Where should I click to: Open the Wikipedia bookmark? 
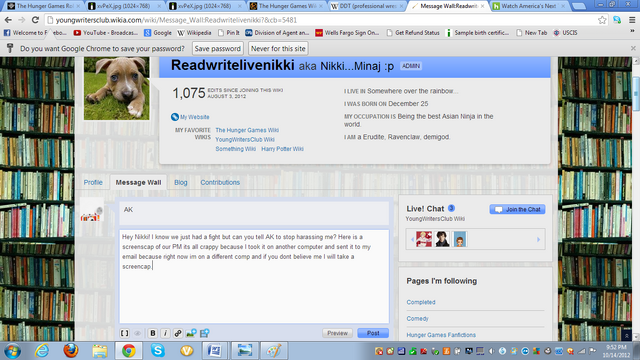(194, 33)
